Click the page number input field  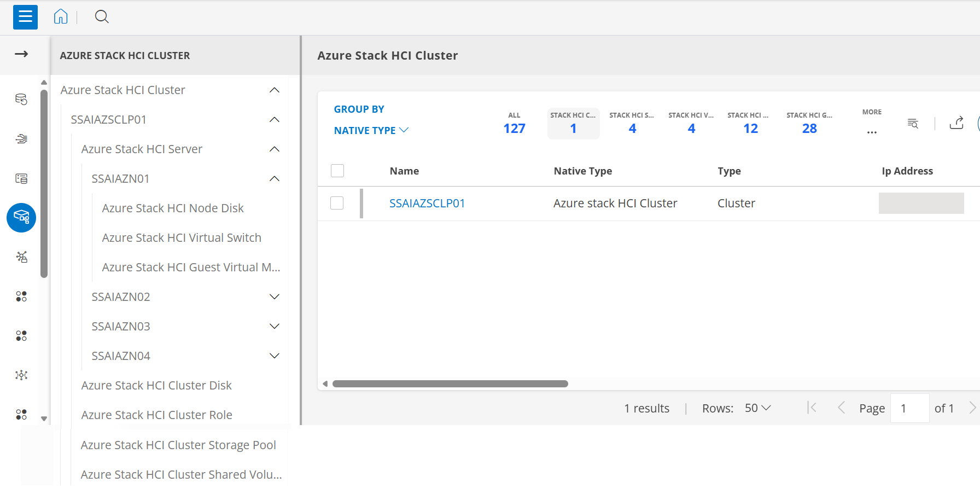tap(909, 408)
